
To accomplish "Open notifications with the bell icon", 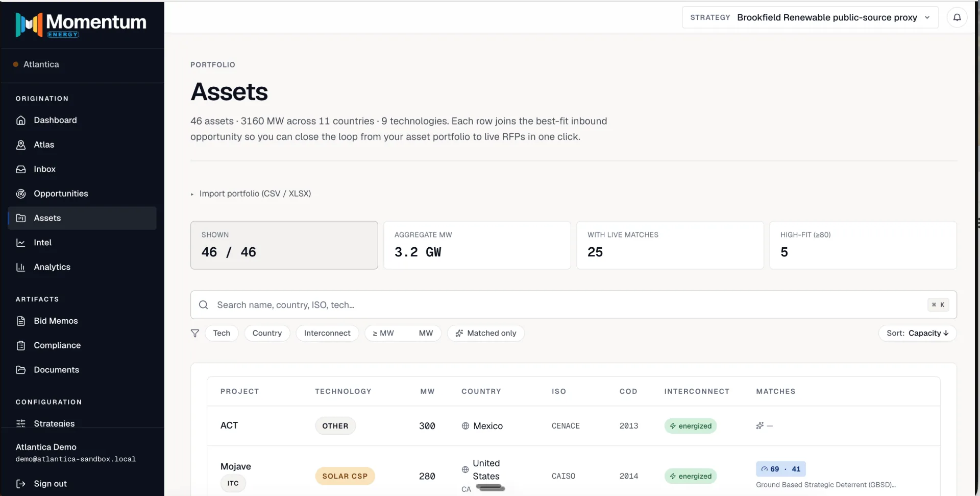I will [957, 17].
